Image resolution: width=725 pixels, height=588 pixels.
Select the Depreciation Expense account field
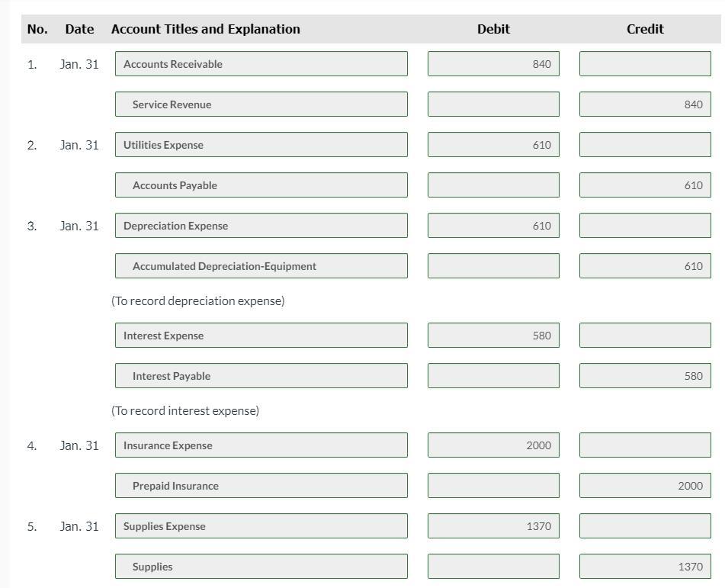[x=261, y=226]
